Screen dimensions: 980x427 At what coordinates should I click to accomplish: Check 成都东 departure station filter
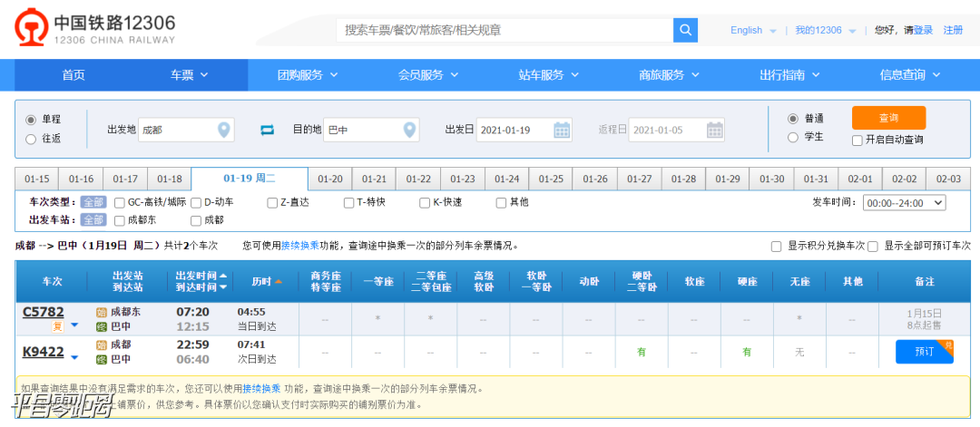(x=120, y=220)
